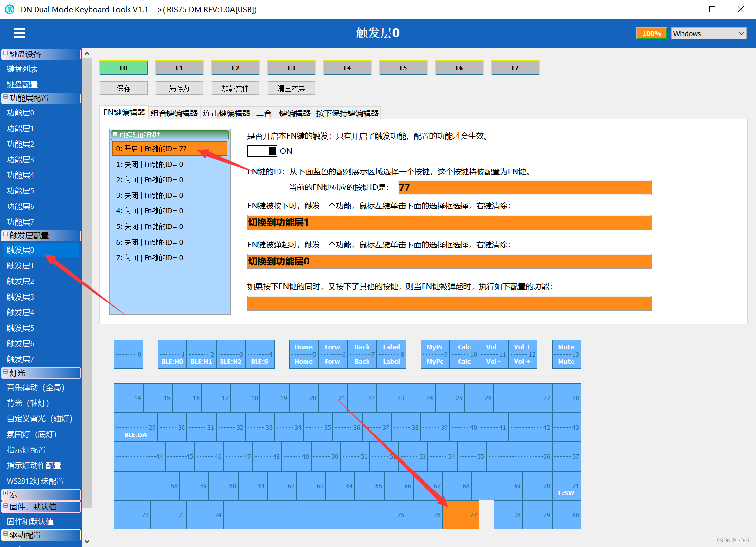
Task: Open 音乐律动（全局） lighting item
Action: coord(41,388)
